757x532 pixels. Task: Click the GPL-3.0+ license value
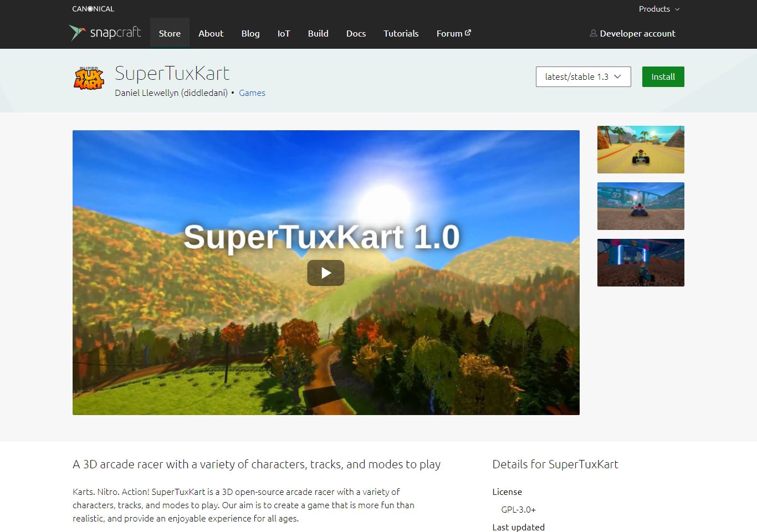[518, 510]
